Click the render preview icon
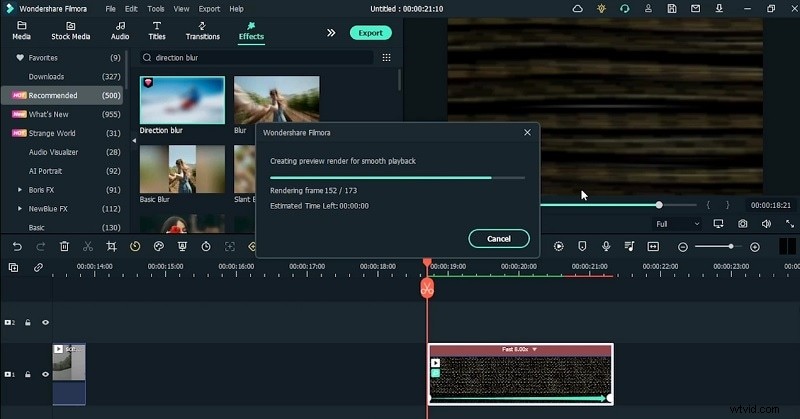Image resolution: width=800 pixels, height=419 pixels. [x=559, y=247]
